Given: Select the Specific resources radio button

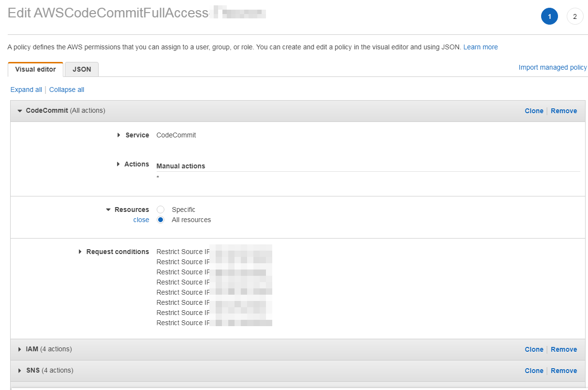Looking at the screenshot, I should [x=161, y=210].
